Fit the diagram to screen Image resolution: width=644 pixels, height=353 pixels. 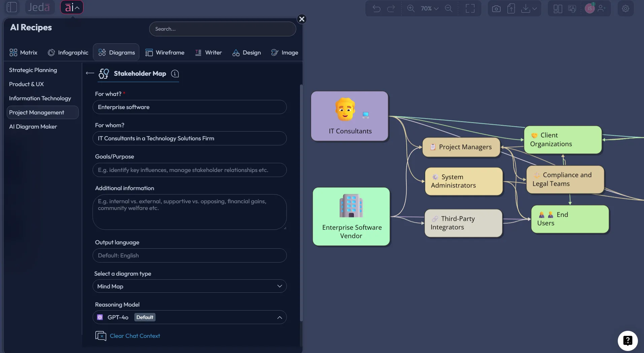click(470, 8)
